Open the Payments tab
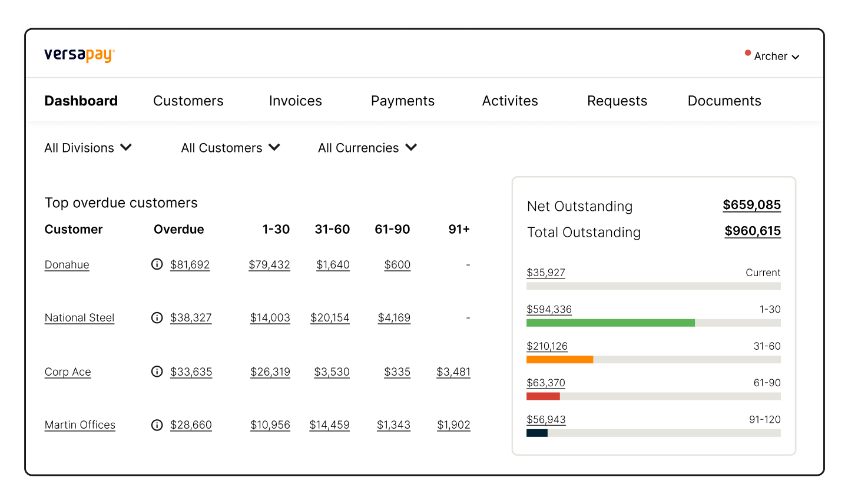848x504 pixels. [x=403, y=101]
